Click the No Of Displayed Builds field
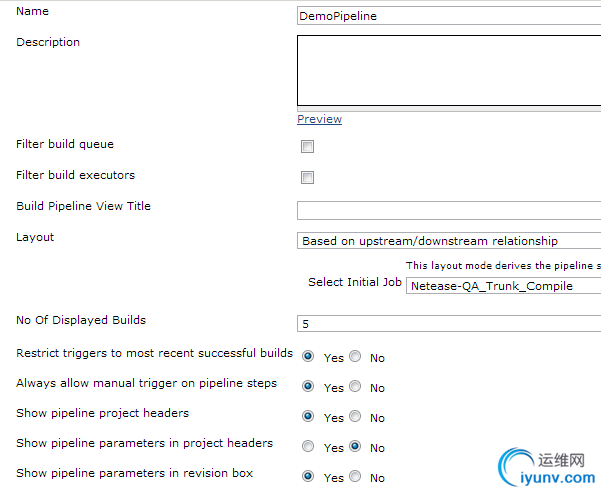 pyautogui.click(x=449, y=324)
